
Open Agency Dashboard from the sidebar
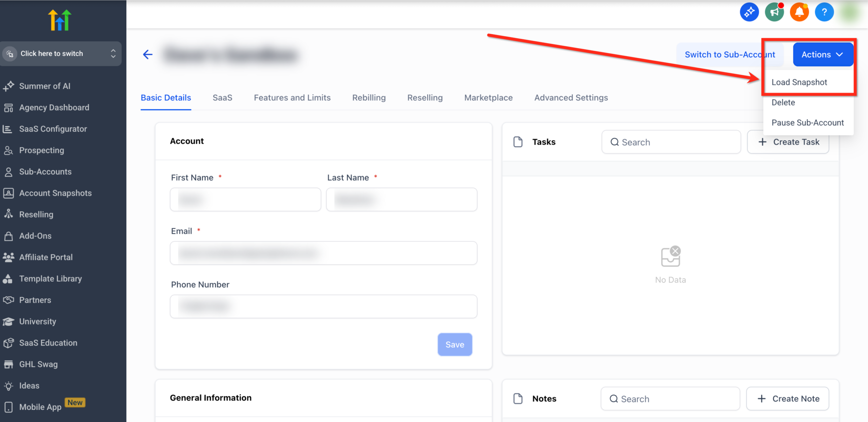pos(54,107)
